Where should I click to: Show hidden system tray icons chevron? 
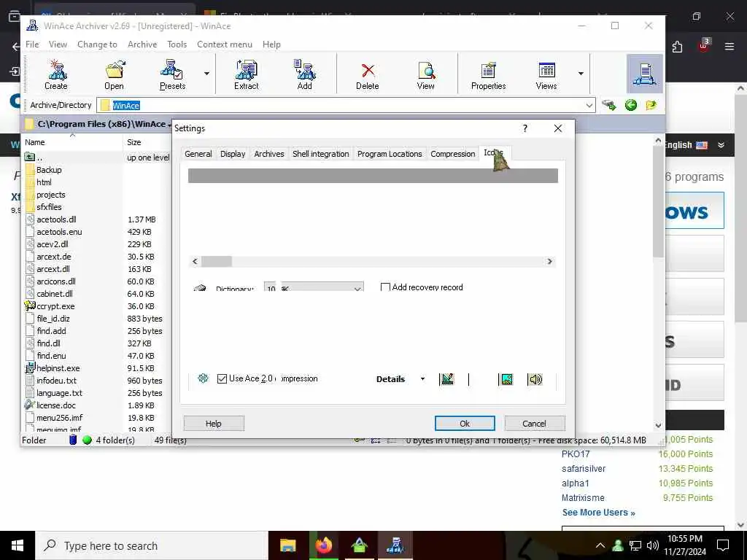pos(600,545)
